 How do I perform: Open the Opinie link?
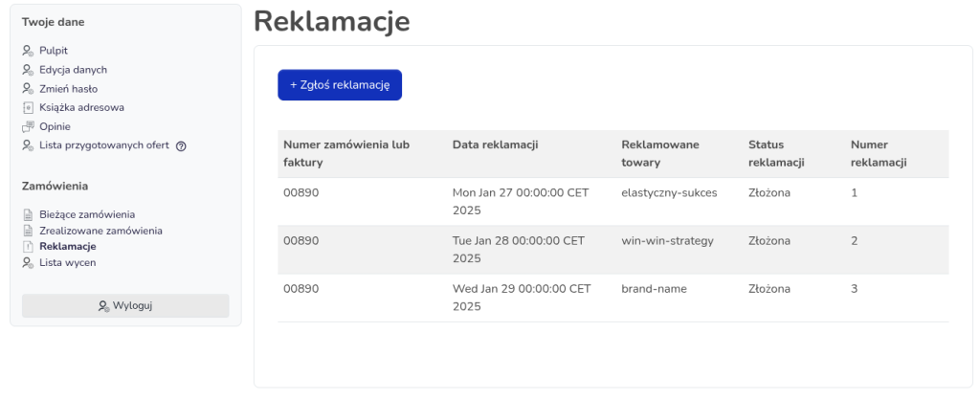pos(55,126)
